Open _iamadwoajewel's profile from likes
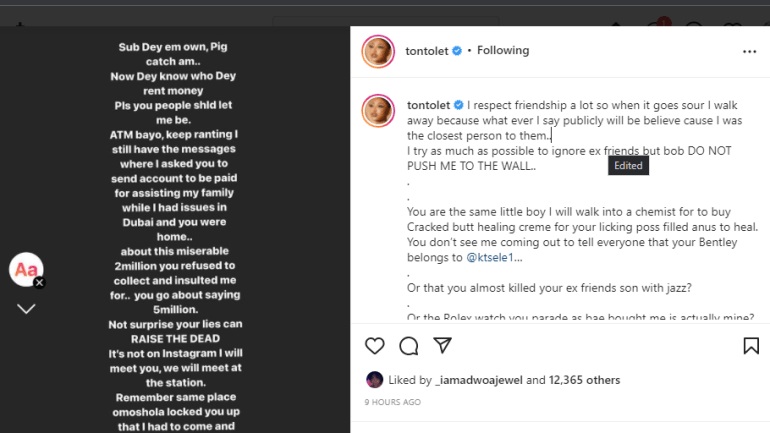 (x=476, y=380)
